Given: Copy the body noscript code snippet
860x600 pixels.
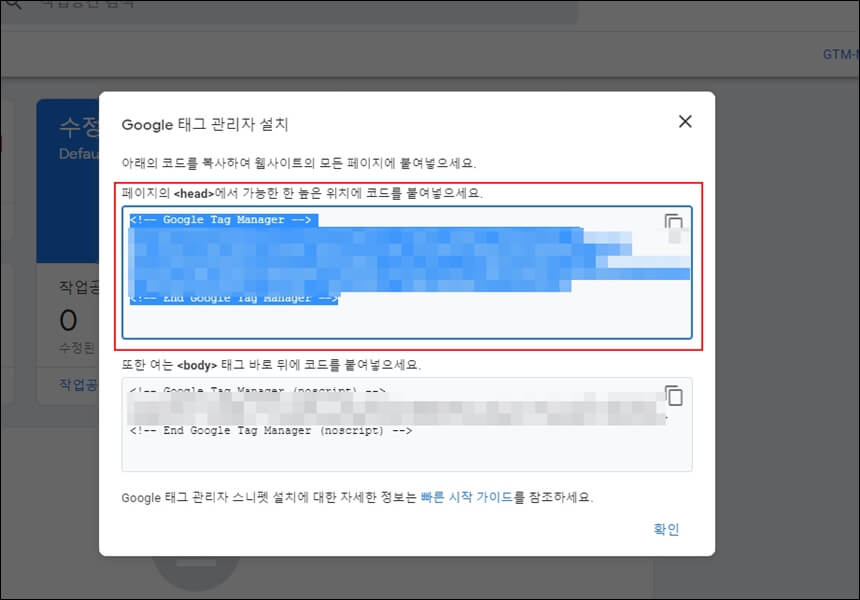Looking at the screenshot, I should pos(674,395).
